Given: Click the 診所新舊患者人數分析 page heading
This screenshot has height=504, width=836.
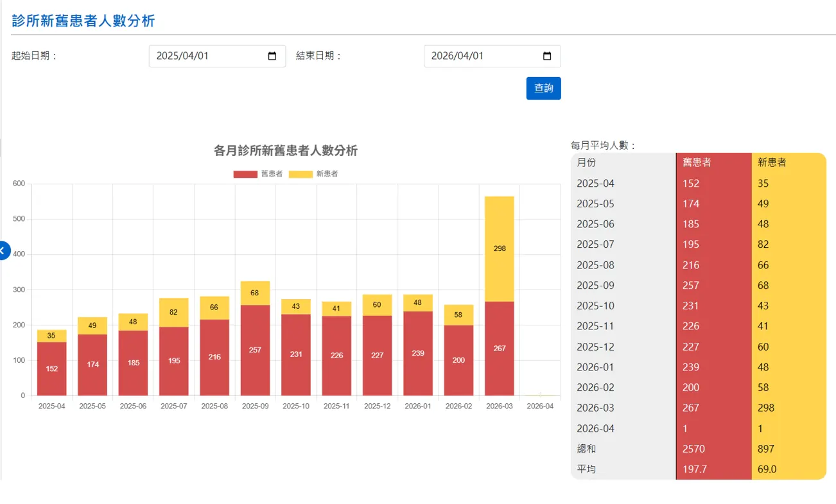Looking at the screenshot, I should tap(83, 21).
